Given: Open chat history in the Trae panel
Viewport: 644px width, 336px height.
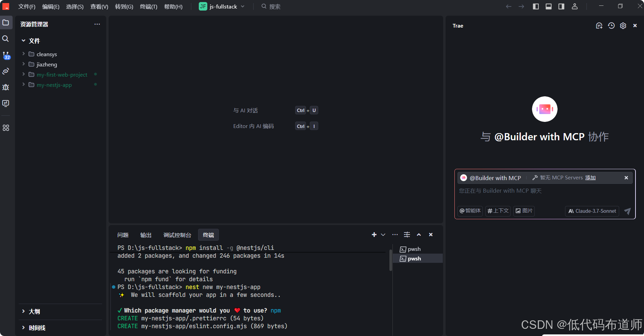Looking at the screenshot, I should tap(611, 26).
